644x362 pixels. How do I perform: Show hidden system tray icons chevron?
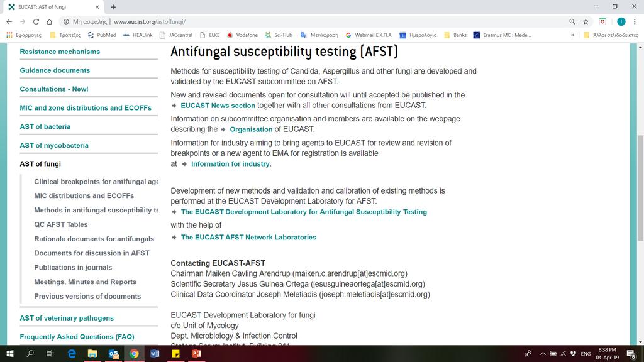[x=543, y=354]
